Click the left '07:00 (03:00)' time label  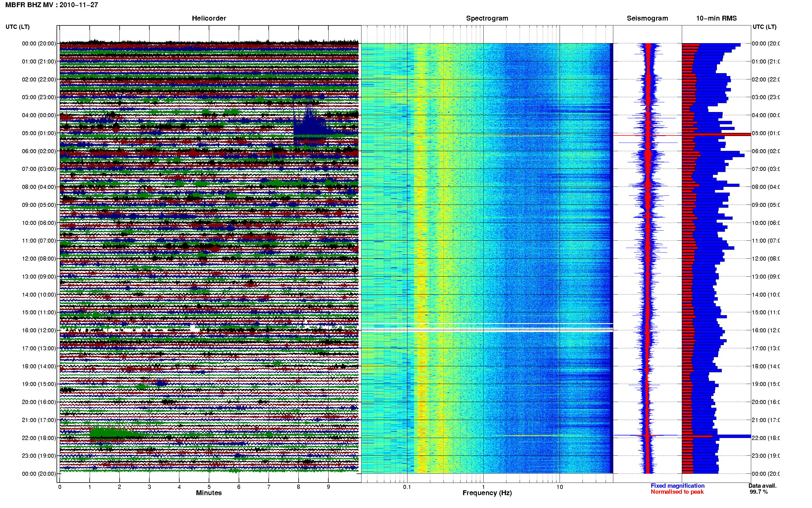coord(39,169)
